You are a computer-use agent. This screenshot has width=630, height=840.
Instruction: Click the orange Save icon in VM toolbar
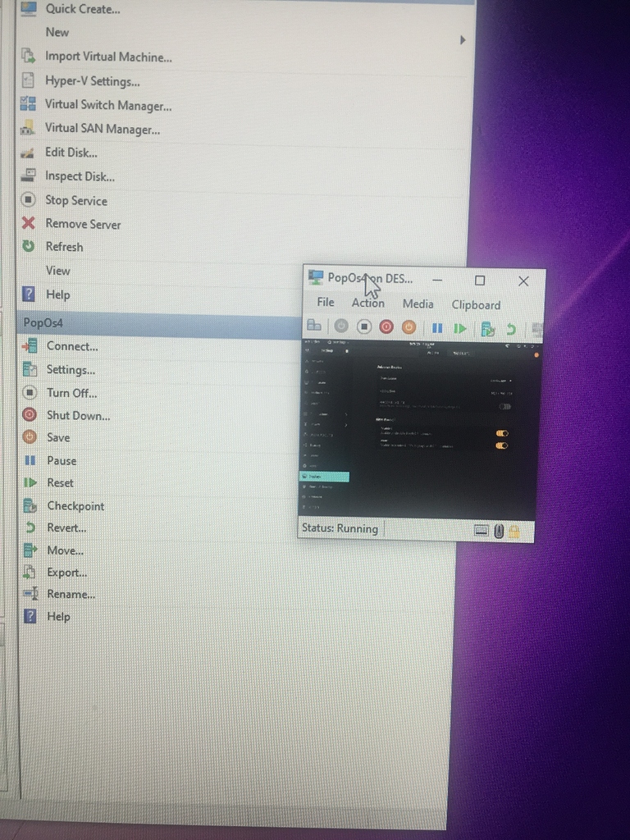tap(409, 327)
